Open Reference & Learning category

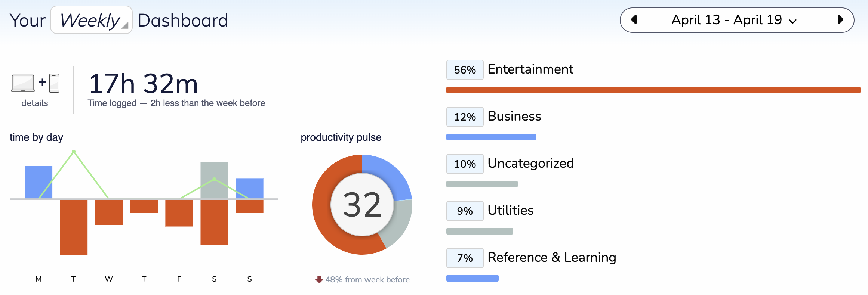pos(552,258)
